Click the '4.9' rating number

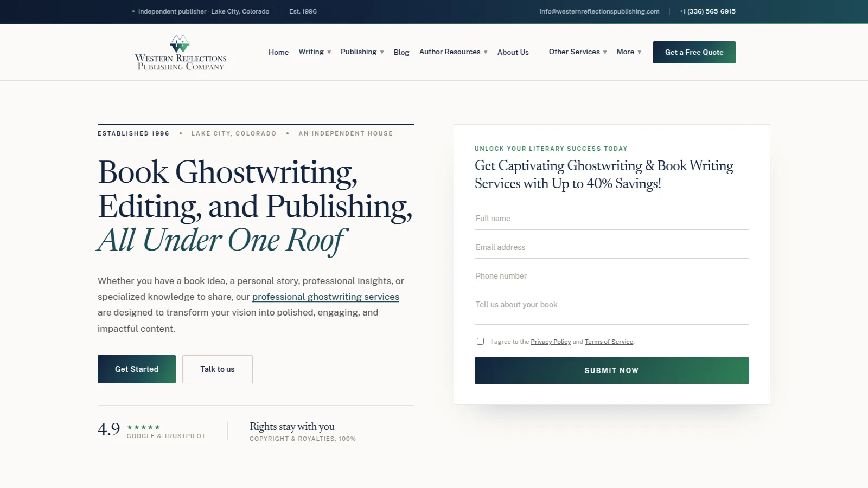[x=109, y=429]
